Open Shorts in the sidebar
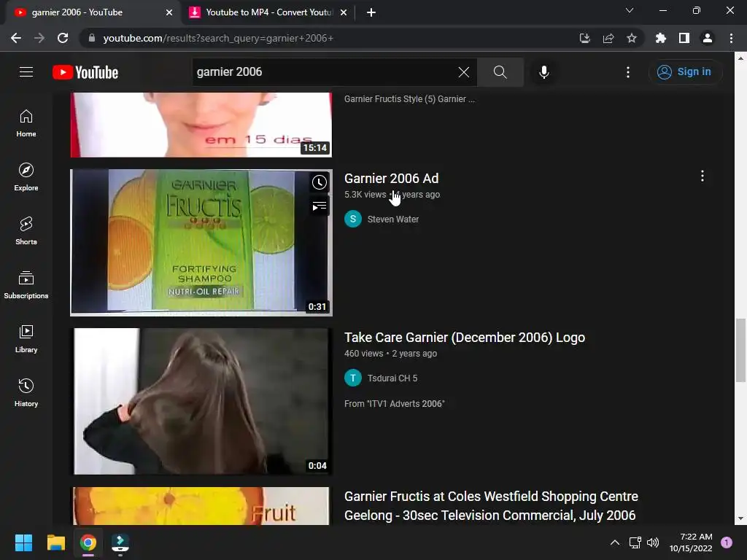 click(x=26, y=231)
